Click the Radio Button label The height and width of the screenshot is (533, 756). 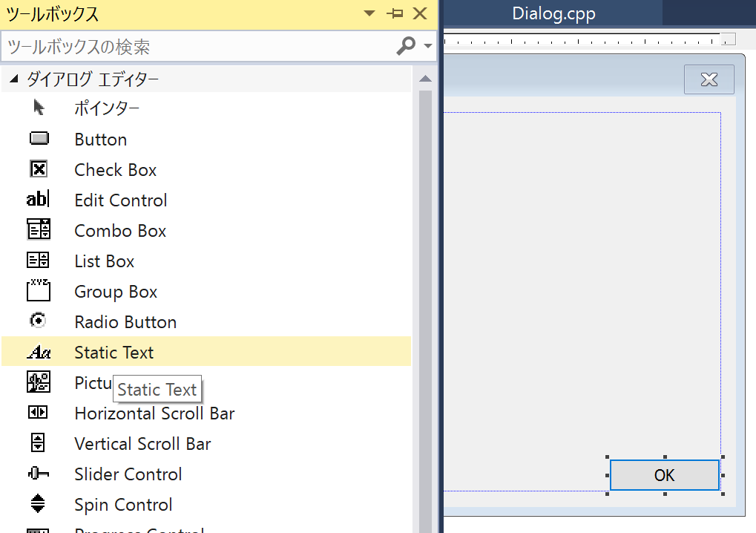(126, 321)
